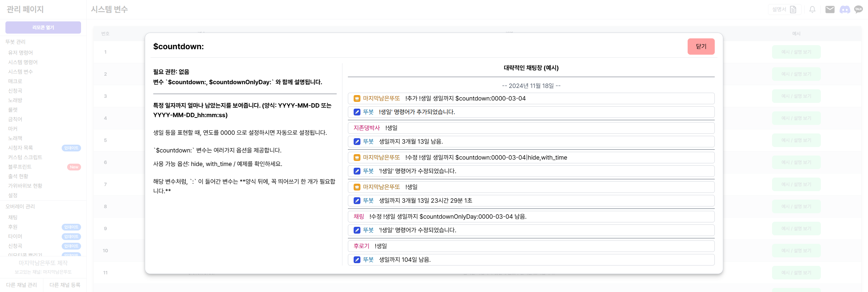Open the Discord icon in header
Viewport: 868px width, 292px height.
pos(845,10)
